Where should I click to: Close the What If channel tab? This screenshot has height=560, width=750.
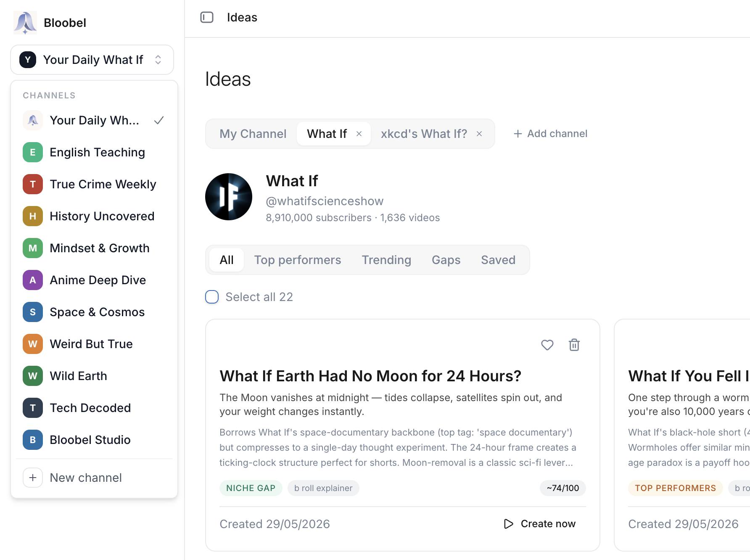pyautogui.click(x=359, y=134)
